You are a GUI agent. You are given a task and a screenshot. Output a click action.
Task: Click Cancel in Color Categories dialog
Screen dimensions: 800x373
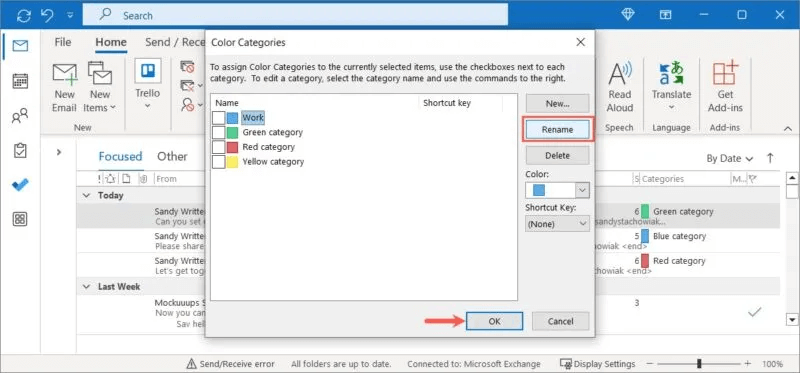(x=560, y=321)
